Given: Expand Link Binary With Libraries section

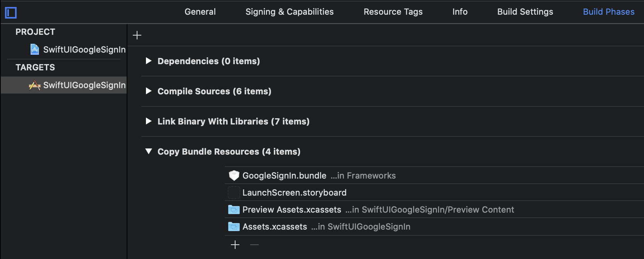Looking at the screenshot, I should 149,121.
